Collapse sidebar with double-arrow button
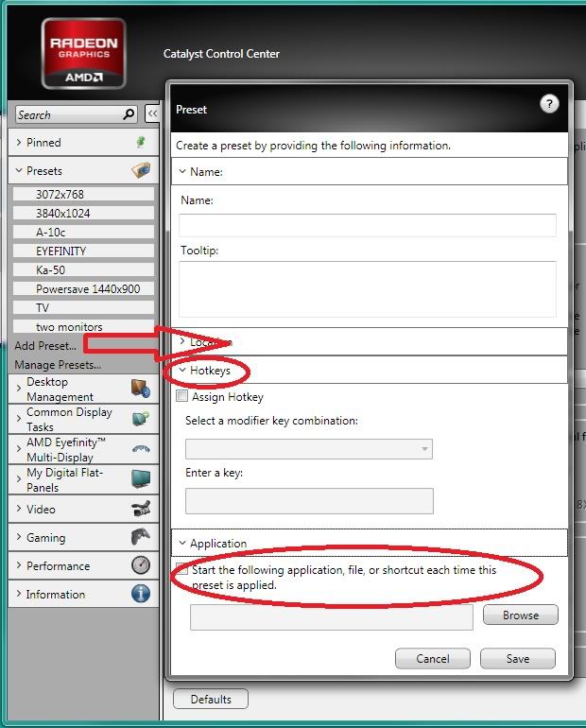Image resolution: width=586 pixels, height=728 pixels. pos(153,114)
